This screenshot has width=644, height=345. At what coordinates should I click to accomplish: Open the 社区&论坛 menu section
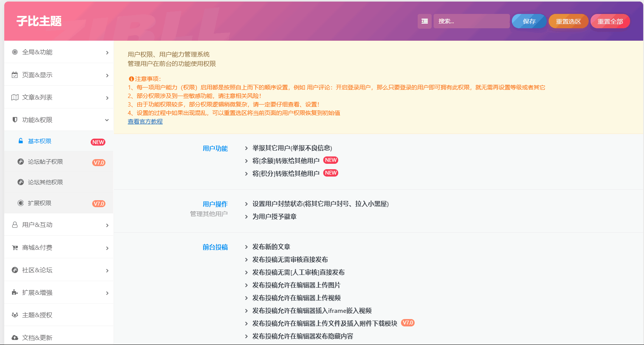[59, 270]
